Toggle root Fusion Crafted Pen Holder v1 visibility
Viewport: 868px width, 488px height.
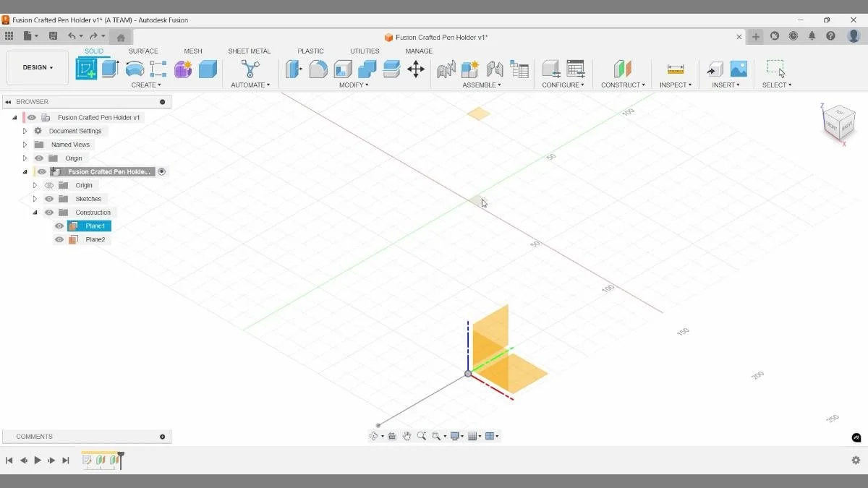point(32,117)
